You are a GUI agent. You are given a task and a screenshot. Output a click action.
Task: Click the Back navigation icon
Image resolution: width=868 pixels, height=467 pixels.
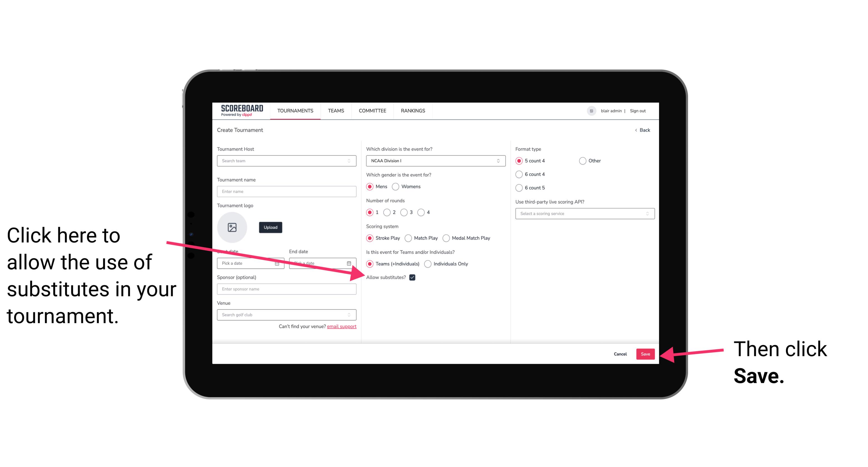click(636, 130)
